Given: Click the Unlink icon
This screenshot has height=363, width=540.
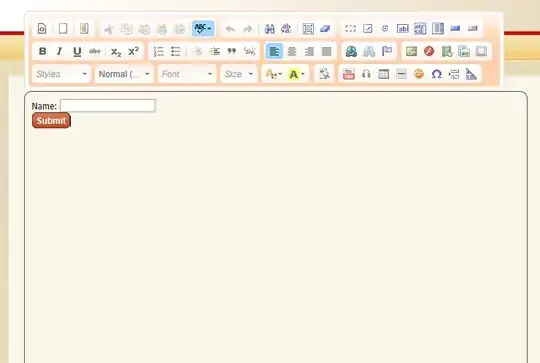Looking at the screenshot, I should 369,52.
